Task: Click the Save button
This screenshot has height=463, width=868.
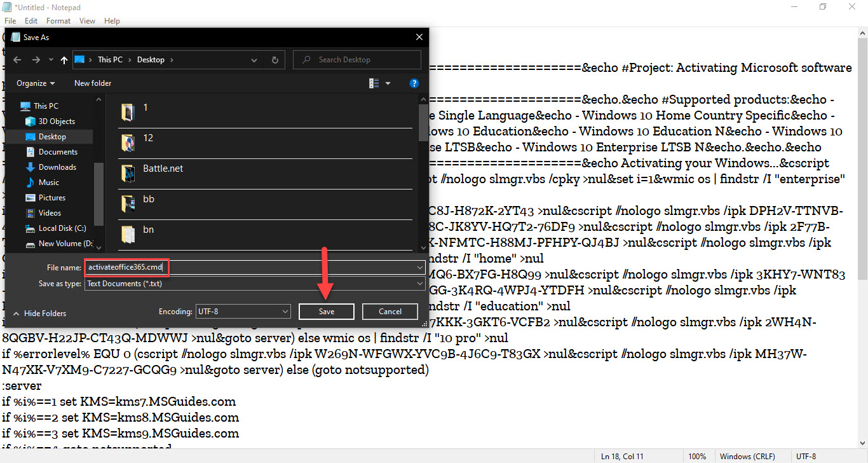Action: [x=327, y=312]
